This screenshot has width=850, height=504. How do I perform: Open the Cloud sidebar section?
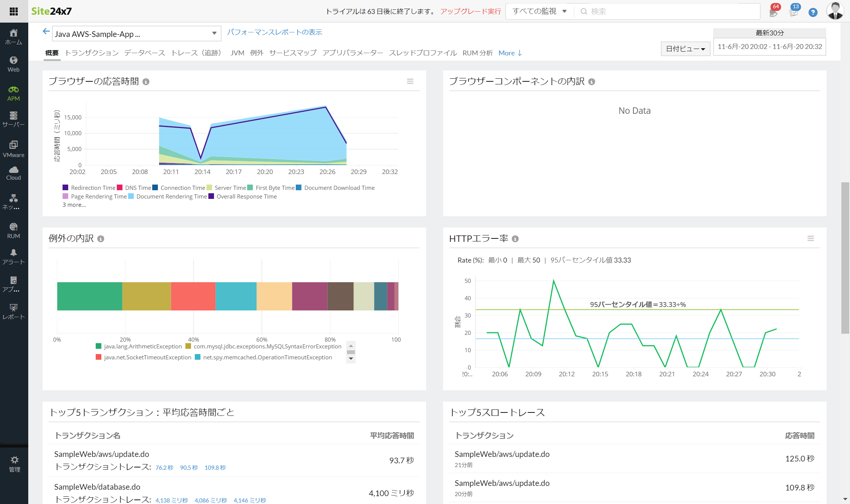click(14, 173)
